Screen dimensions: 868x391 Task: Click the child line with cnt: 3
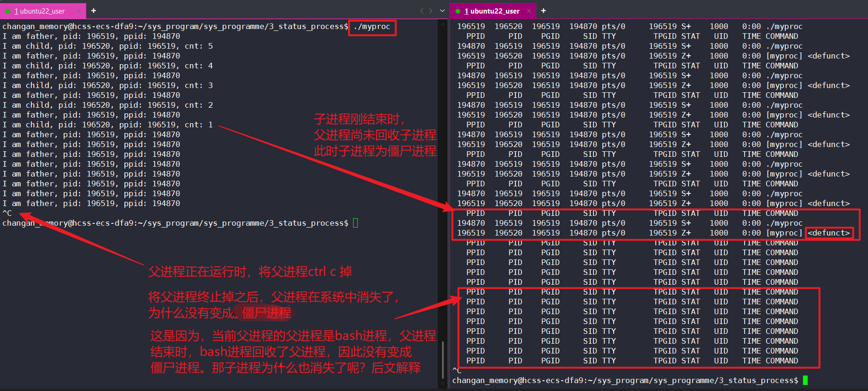pyautogui.click(x=108, y=85)
